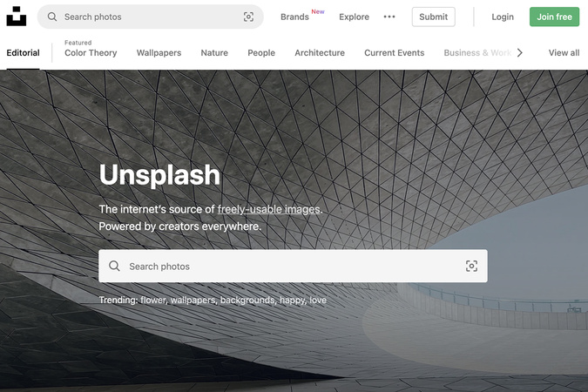
Task: Open the Color Theory featured topic
Action: (91, 53)
